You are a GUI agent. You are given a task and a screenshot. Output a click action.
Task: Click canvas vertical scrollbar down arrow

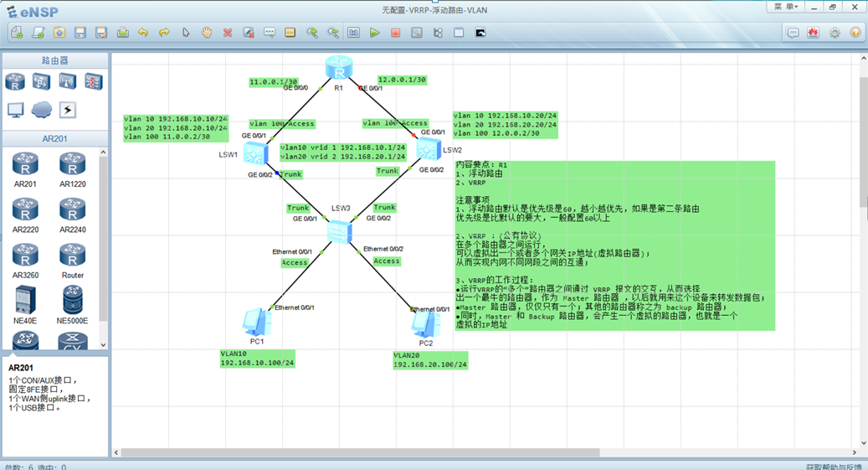click(864, 443)
